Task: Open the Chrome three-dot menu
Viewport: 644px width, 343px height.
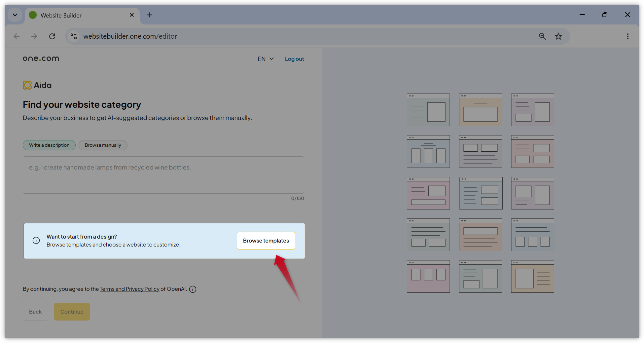Action: coord(628,36)
